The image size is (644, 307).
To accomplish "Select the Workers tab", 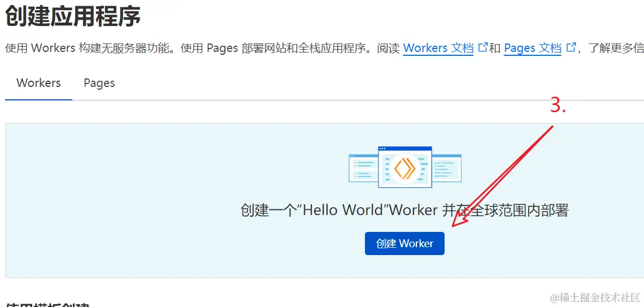I will click(x=38, y=83).
